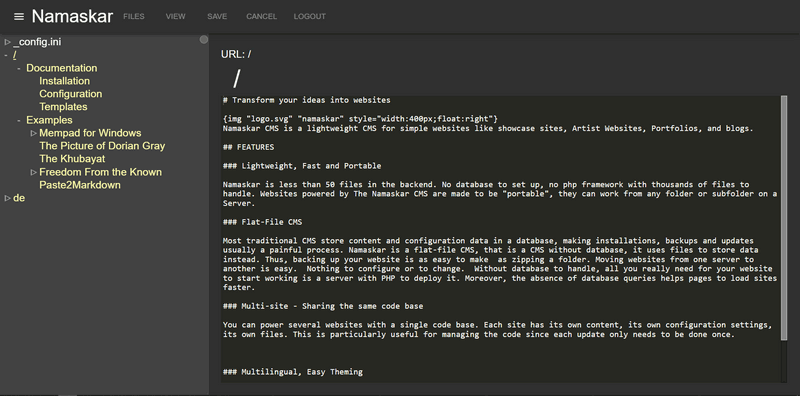Click LOGOUT in the top bar

[310, 16]
